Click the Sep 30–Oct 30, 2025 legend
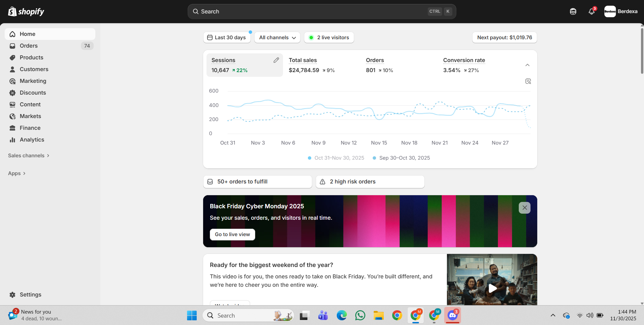644x325 pixels. (401, 158)
